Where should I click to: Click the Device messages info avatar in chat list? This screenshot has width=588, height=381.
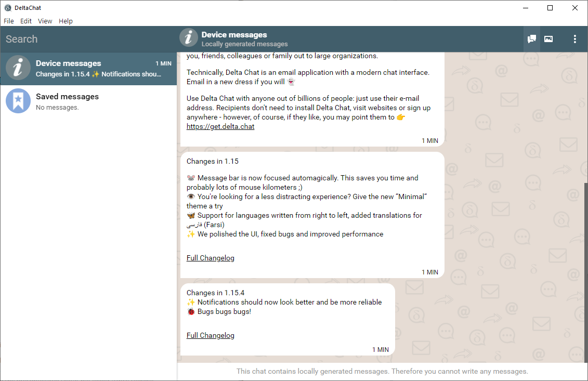click(18, 68)
